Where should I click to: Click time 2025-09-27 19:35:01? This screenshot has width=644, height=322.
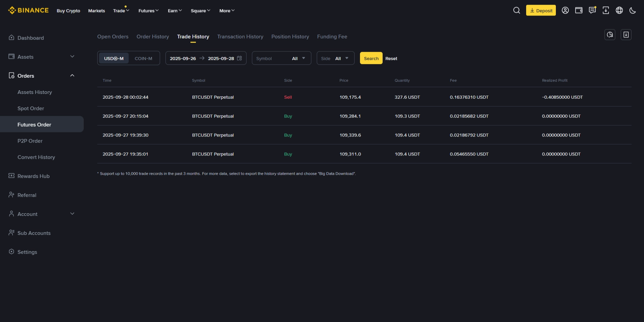pos(126,154)
